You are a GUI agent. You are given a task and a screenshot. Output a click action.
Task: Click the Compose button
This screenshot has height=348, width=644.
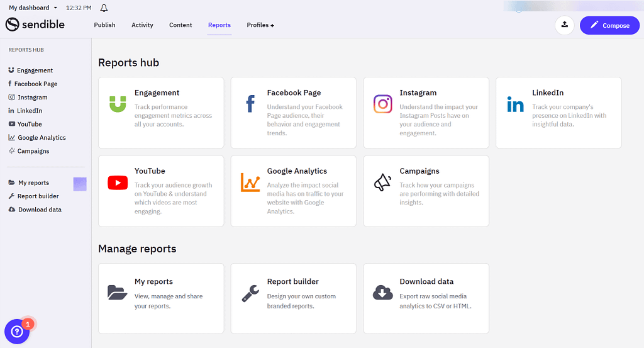coord(609,25)
